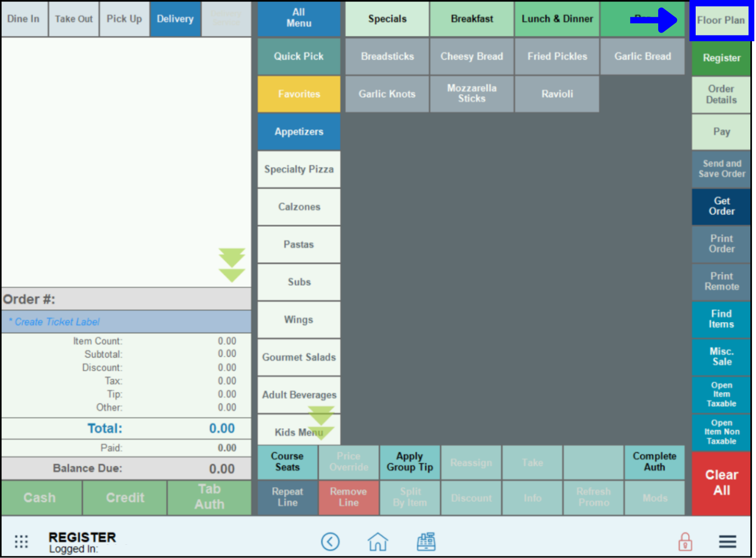
Task: Click the back arrow circle icon
Action: click(x=330, y=541)
